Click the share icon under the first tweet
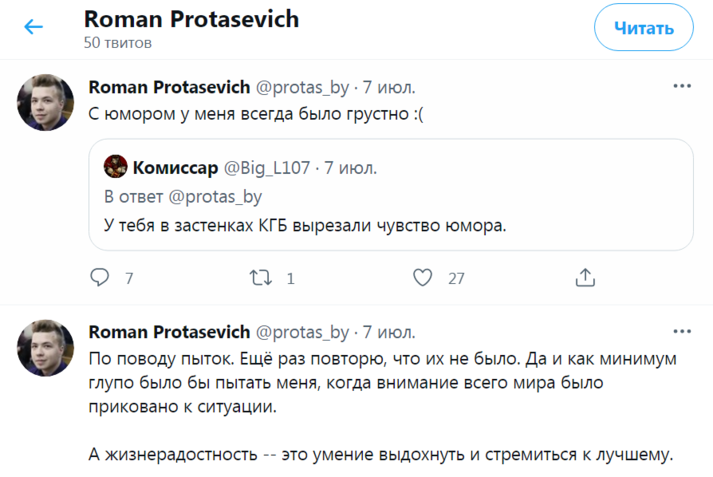Viewport: 713px width, 477px height. 587,277
